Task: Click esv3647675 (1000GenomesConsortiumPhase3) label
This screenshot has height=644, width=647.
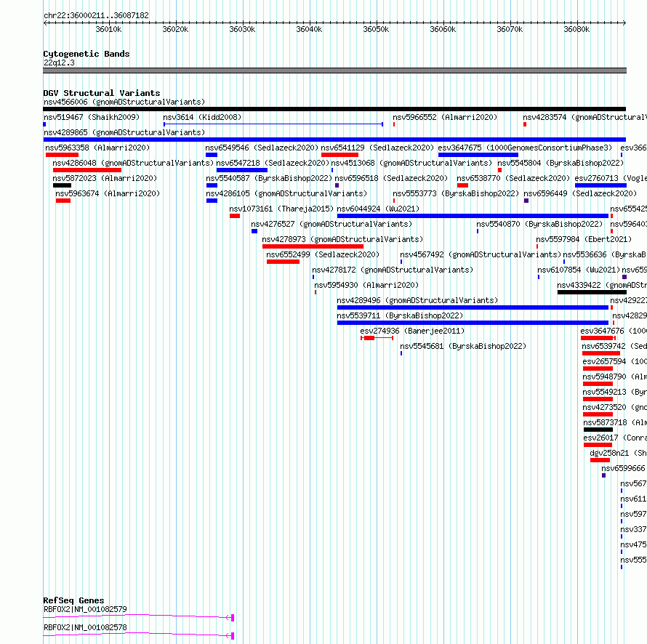Action: (525, 148)
